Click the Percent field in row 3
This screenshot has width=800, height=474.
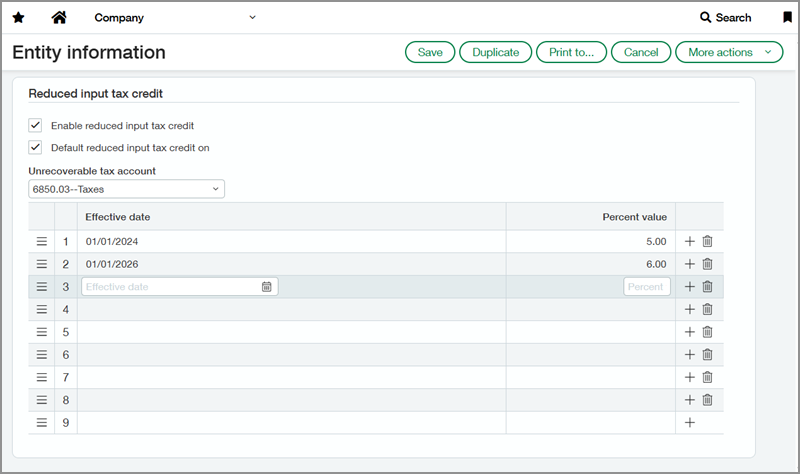coord(646,287)
